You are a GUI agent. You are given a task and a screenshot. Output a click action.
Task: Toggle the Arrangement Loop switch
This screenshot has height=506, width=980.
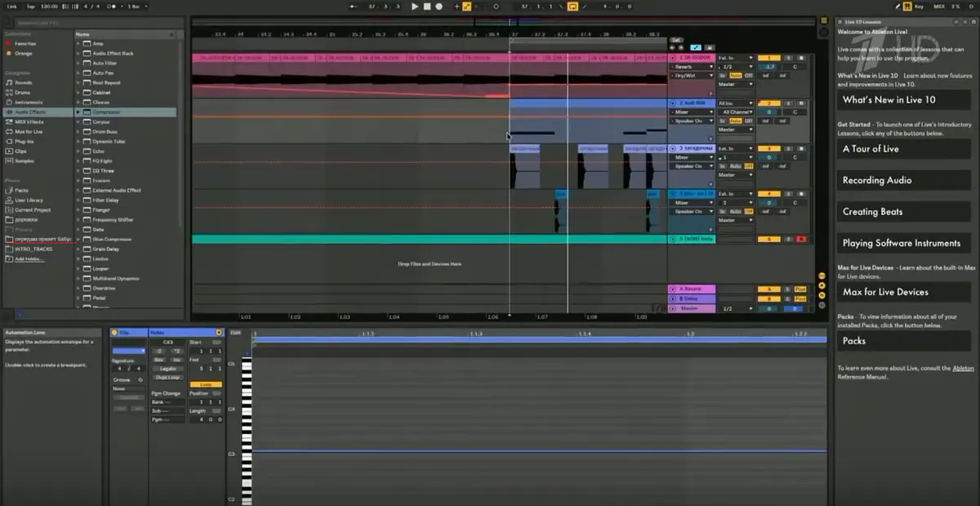tap(573, 6)
